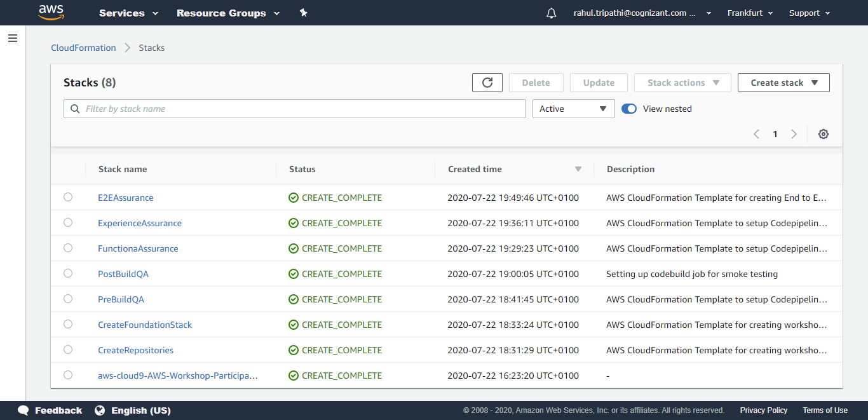
Task: Open the account user dropdown
Action: tap(642, 13)
